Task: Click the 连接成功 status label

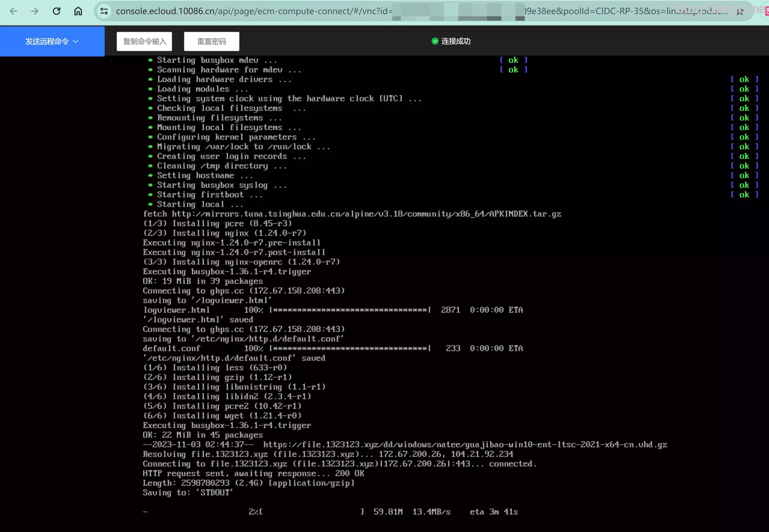Action: click(456, 41)
